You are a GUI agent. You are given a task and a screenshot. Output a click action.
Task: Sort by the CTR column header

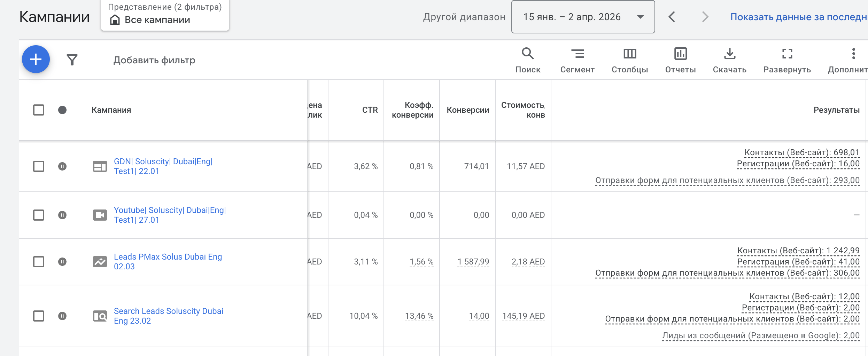pyautogui.click(x=370, y=110)
